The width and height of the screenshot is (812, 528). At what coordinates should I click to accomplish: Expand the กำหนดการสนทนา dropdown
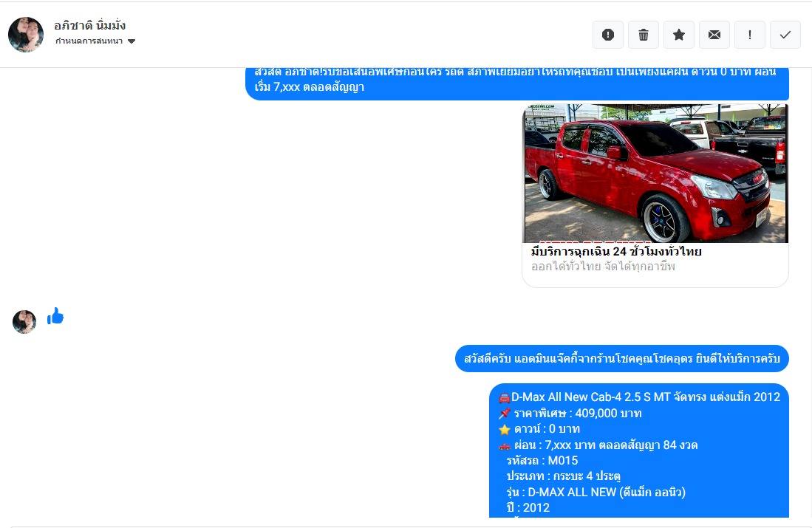[x=95, y=41]
